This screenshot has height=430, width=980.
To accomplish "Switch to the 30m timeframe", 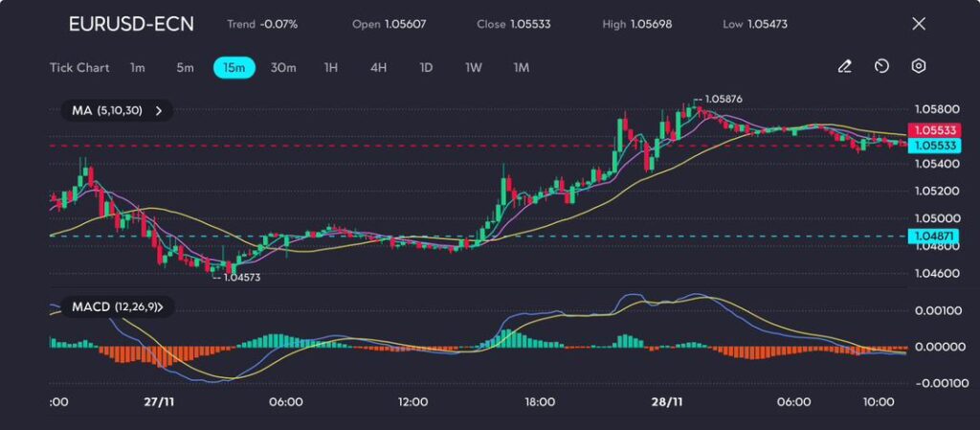I will point(283,68).
